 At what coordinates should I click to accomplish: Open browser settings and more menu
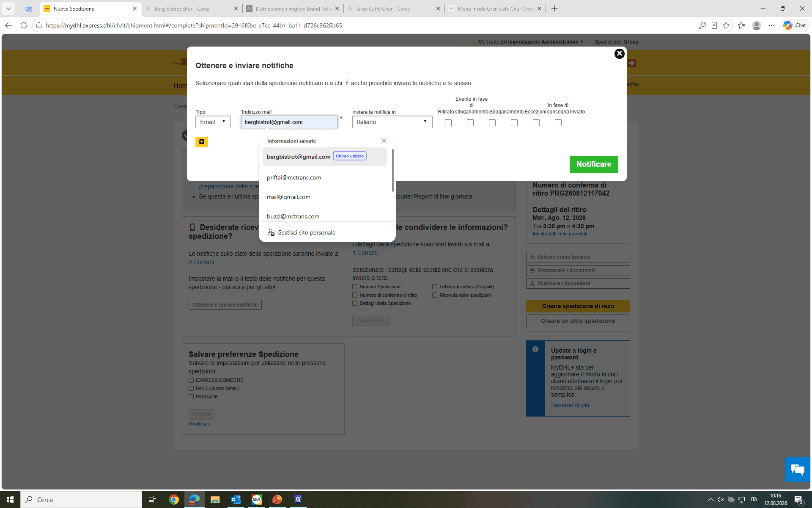pyautogui.click(x=771, y=25)
